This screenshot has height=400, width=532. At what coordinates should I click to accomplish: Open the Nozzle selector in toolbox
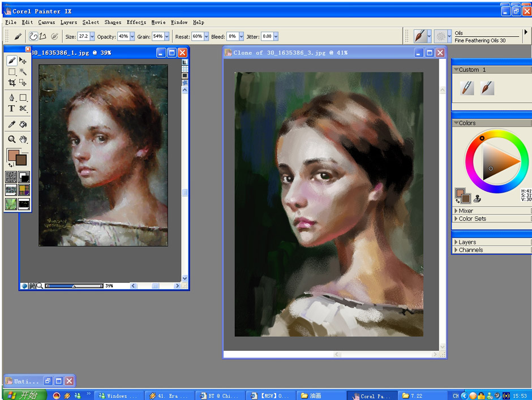click(x=24, y=204)
